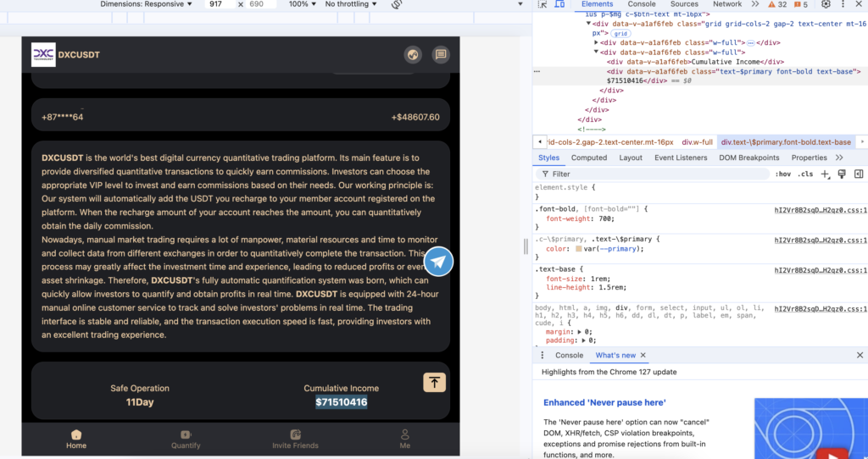The height and width of the screenshot is (459, 868).
Task: Click the issues count badge showing 5
Action: click(801, 4)
